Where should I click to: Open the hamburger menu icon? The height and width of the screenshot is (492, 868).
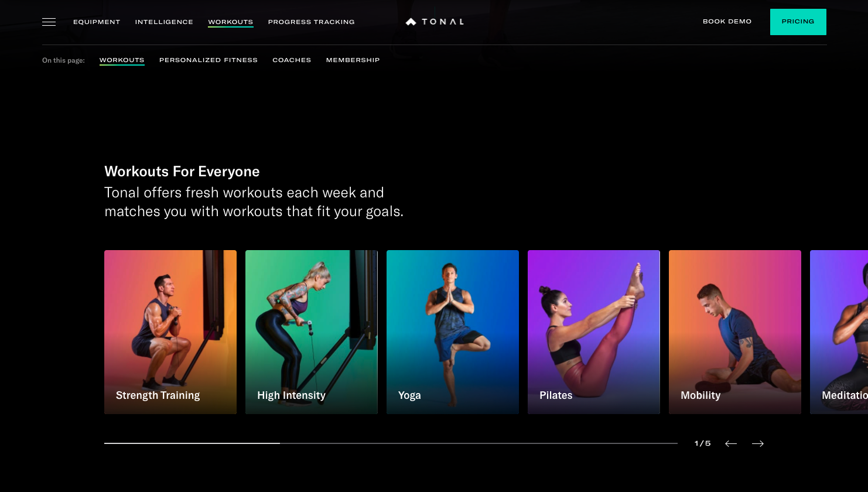pos(49,22)
